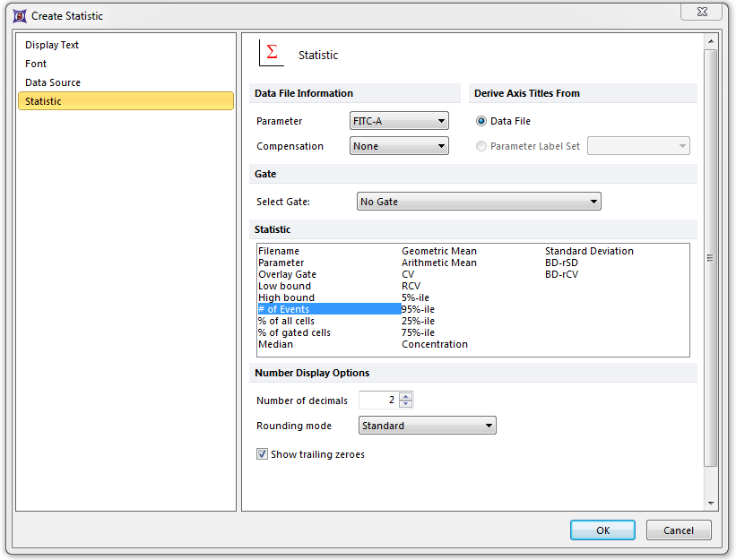Close the Create Statistic dialog
736x560 pixels.
(701, 11)
